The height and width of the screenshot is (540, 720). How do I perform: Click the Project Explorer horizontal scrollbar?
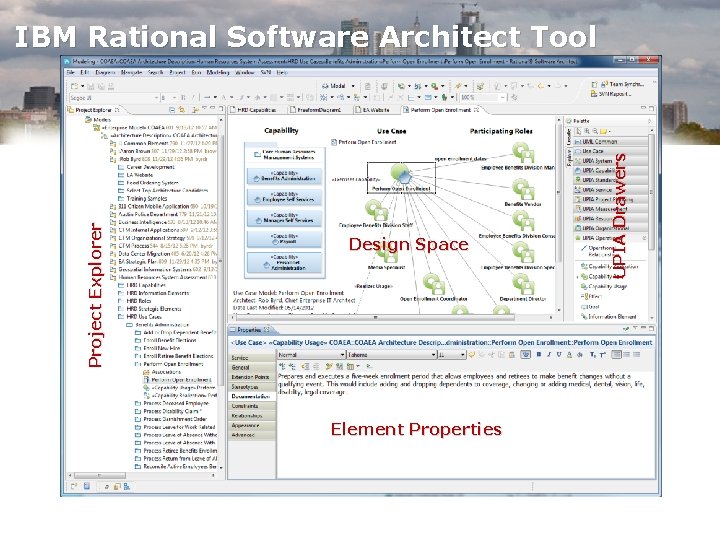(142, 476)
